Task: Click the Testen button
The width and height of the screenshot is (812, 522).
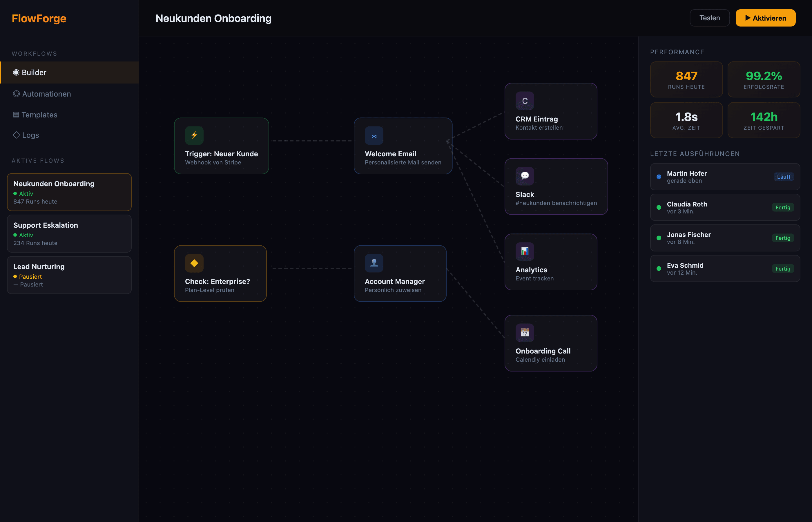Action: click(710, 18)
